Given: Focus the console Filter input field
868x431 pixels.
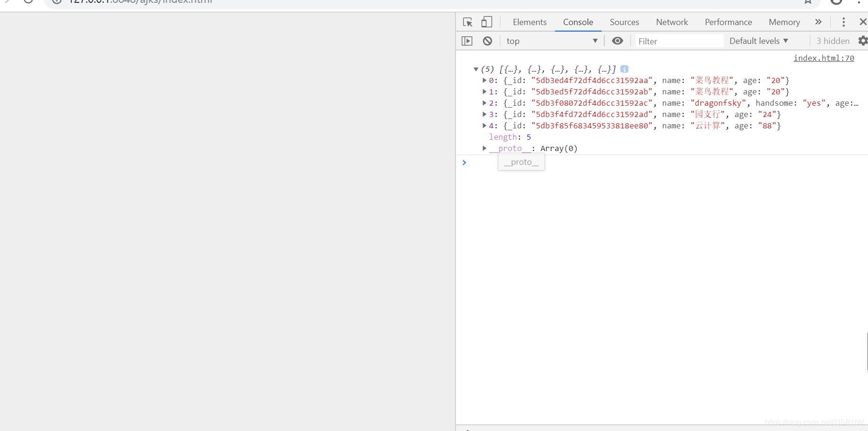Looking at the screenshot, I should (679, 41).
